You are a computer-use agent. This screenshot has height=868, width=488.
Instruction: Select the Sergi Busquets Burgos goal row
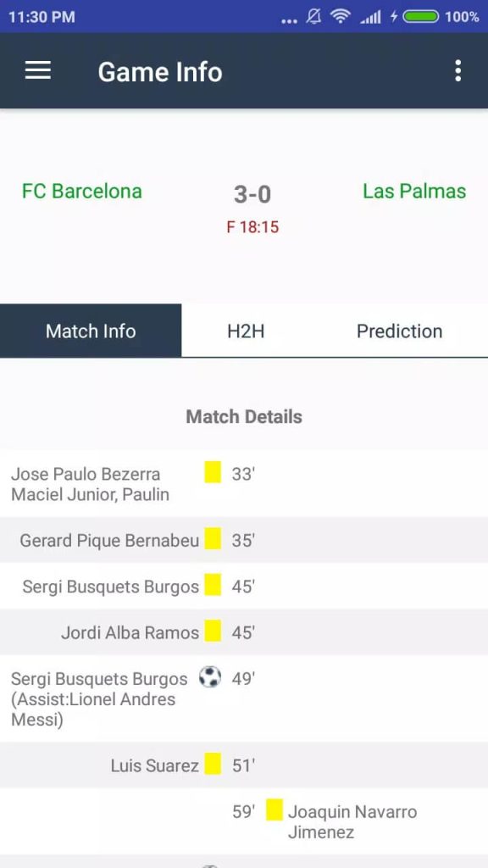[x=244, y=698]
